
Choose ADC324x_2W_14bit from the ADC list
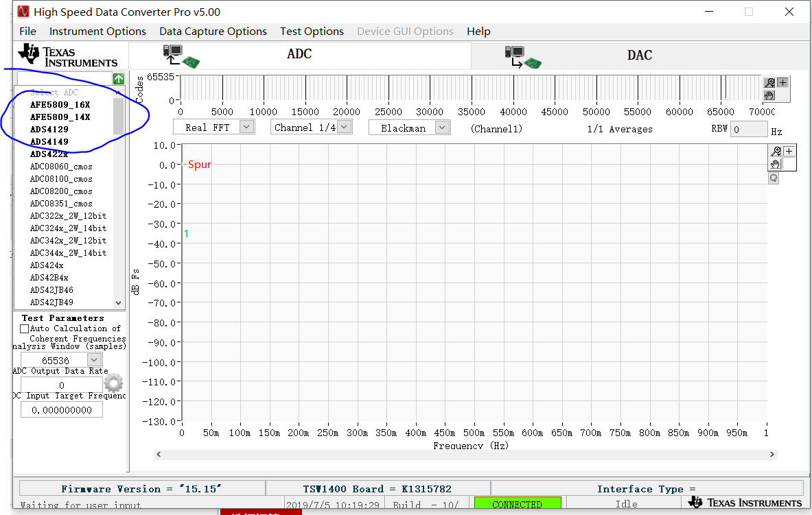(69, 228)
